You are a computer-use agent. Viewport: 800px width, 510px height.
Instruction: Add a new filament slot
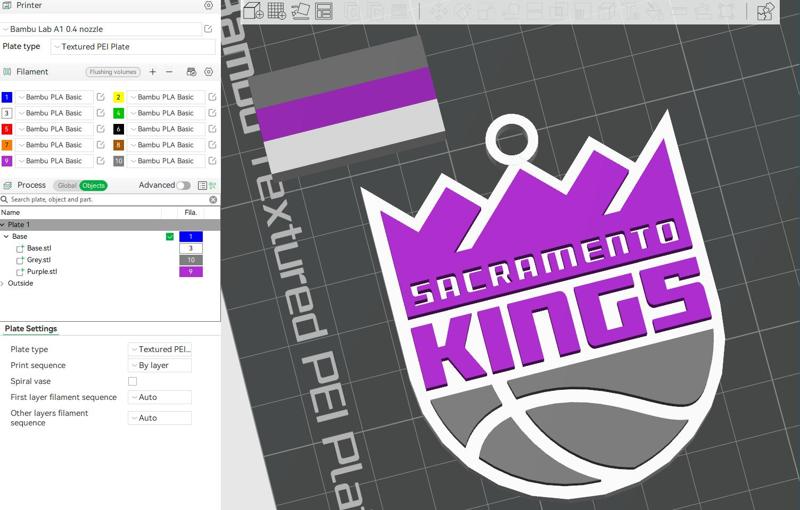pyautogui.click(x=152, y=72)
